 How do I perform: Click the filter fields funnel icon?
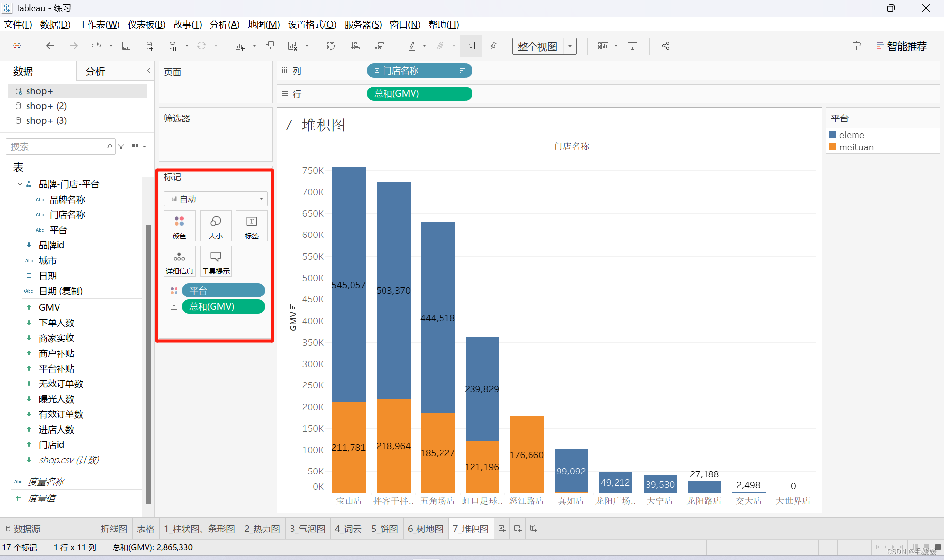tap(121, 147)
